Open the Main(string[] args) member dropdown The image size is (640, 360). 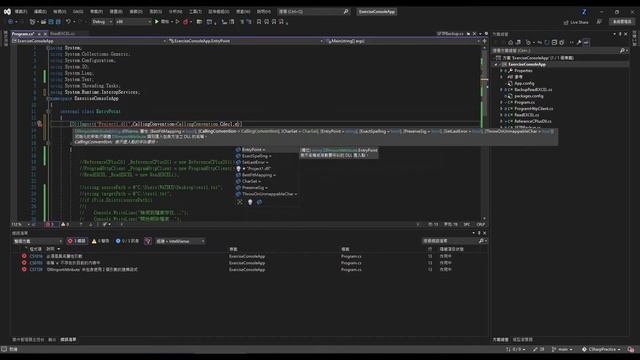coord(403,41)
